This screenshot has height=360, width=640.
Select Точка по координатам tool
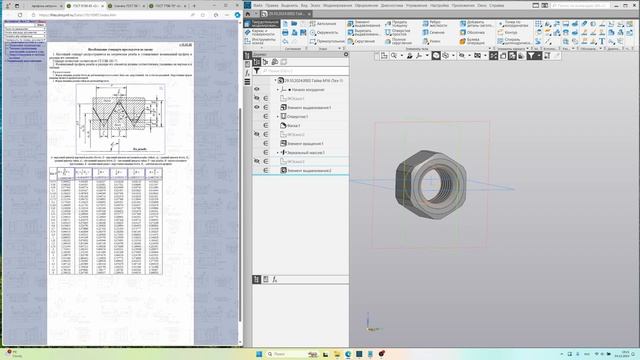coord(513,24)
